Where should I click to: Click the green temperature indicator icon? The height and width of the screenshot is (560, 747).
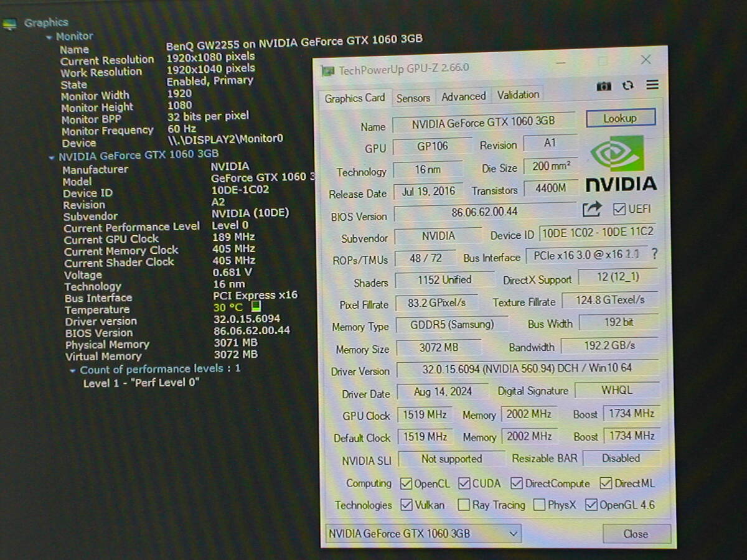[256, 306]
